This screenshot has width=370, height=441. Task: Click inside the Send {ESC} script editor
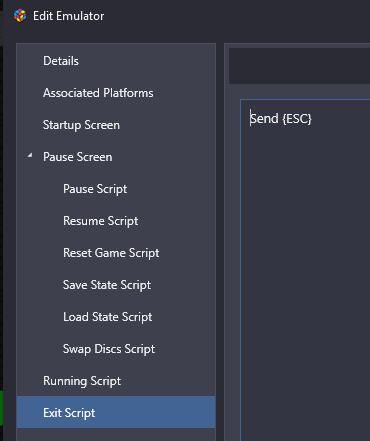(x=305, y=270)
